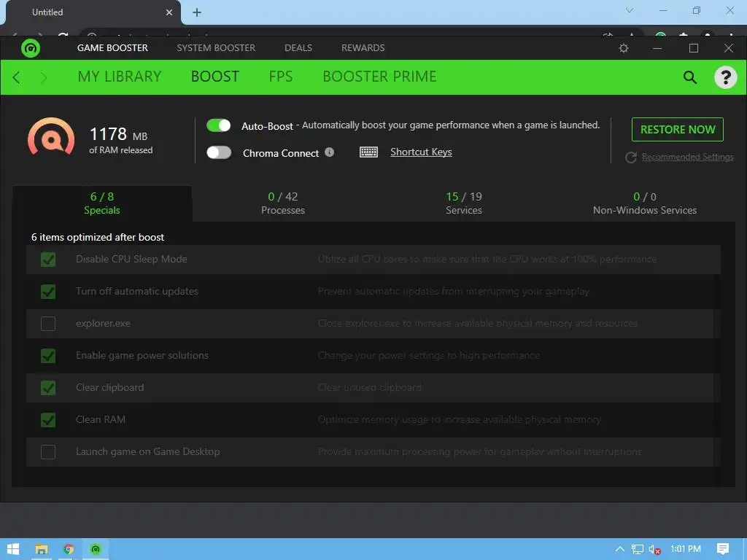The image size is (747, 560).
Task: Go forward with the right arrow
Action: (x=43, y=77)
